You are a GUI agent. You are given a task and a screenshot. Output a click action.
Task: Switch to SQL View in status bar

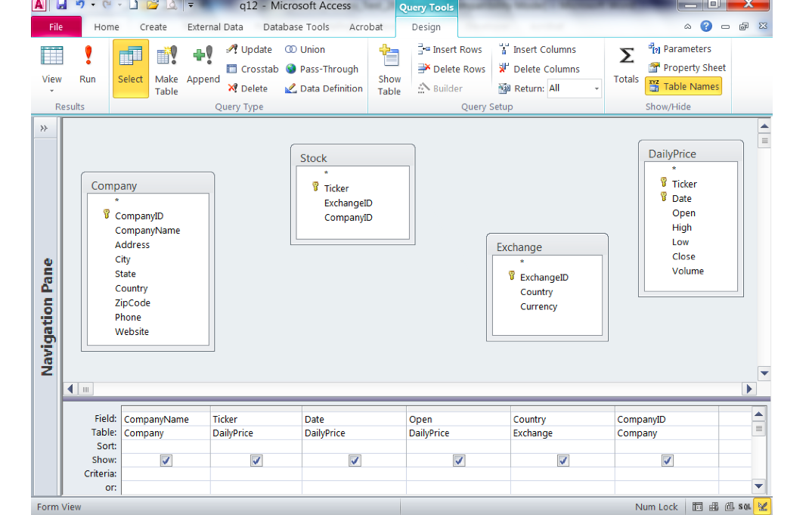click(745, 507)
